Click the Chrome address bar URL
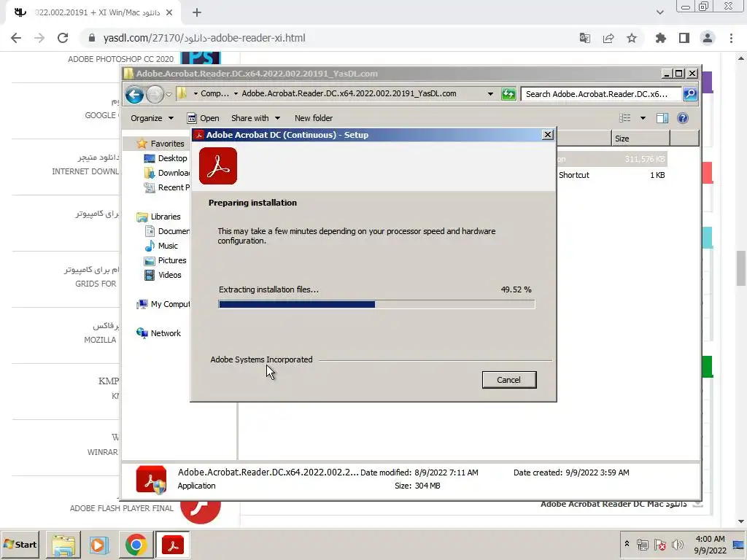 coord(204,38)
